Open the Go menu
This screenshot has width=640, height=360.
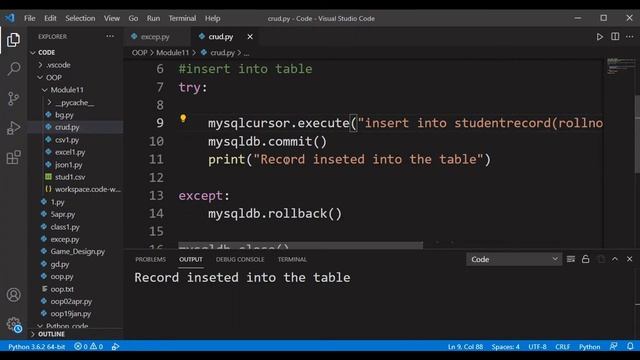133,18
